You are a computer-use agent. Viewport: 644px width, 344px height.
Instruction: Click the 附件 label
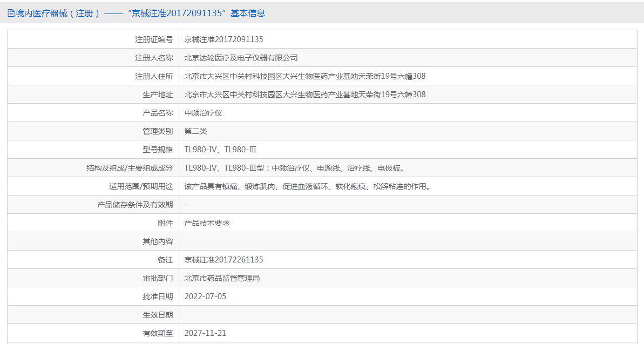[x=166, y=223]
